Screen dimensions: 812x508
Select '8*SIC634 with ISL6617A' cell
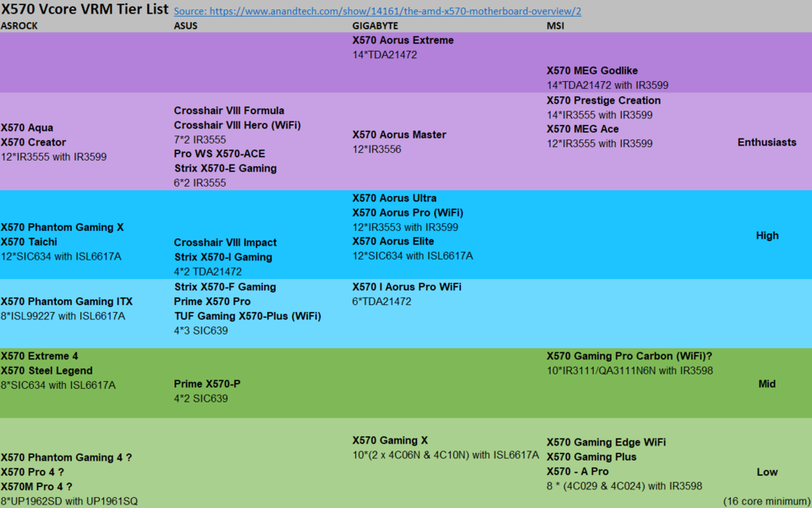(58, 385)
